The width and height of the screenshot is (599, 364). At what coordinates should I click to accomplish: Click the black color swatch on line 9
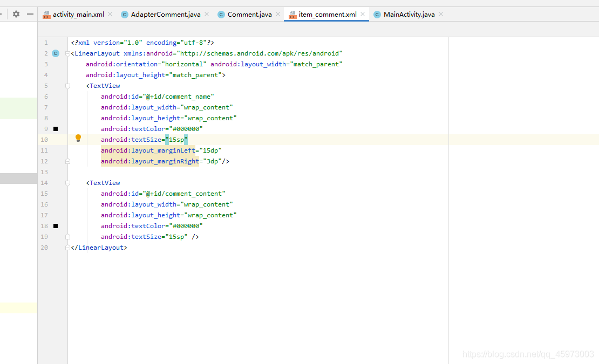56,129
